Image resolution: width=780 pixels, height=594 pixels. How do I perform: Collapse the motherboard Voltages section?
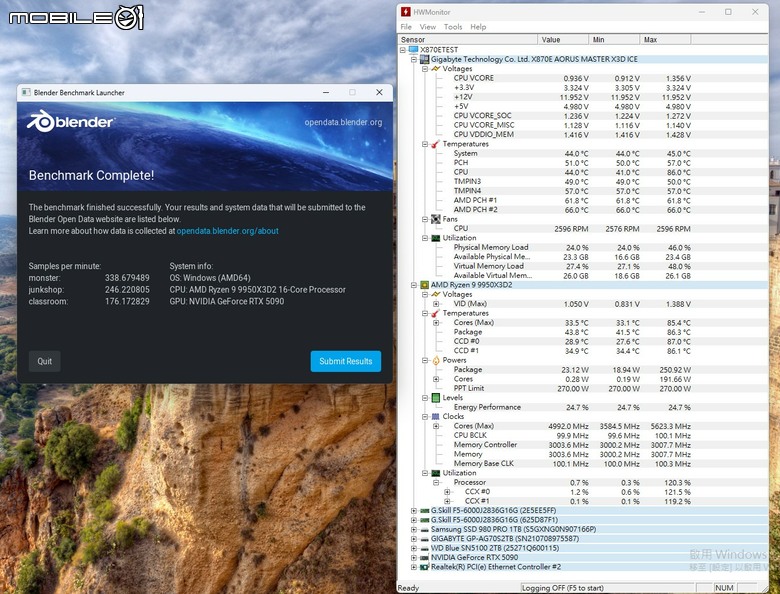[x=425, y=69]
